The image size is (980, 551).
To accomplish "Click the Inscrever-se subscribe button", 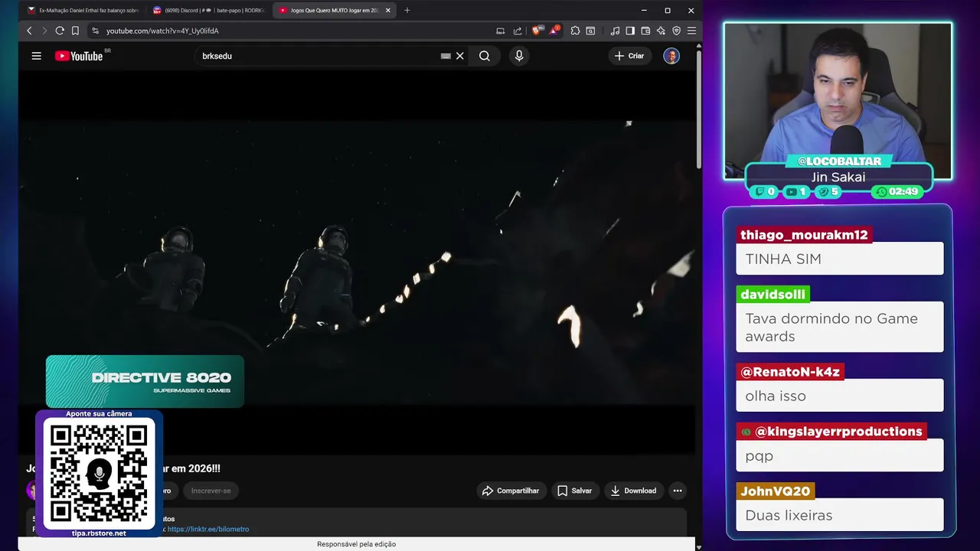I will [211, 491].
